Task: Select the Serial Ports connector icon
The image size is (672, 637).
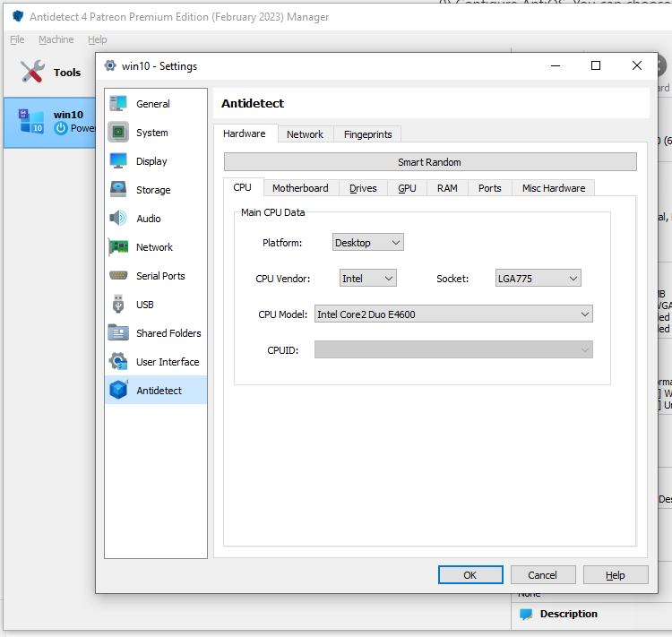Action: (x=118, y=275)
